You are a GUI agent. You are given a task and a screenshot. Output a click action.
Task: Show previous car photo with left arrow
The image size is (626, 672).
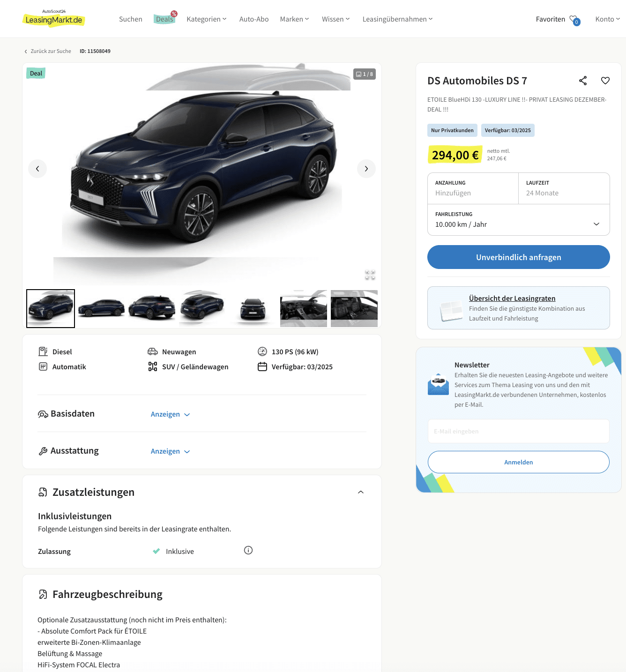point(37,169)
